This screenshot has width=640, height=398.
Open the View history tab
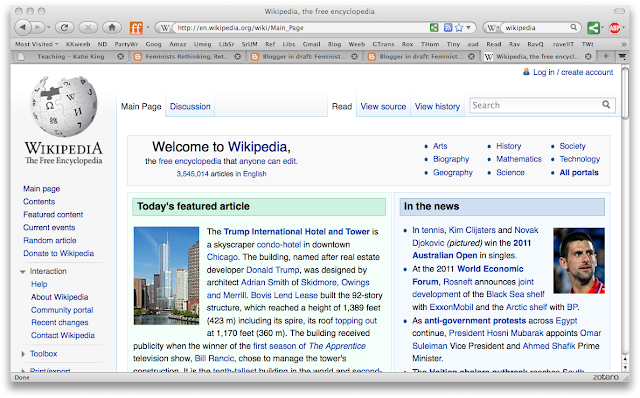[437, 107]
